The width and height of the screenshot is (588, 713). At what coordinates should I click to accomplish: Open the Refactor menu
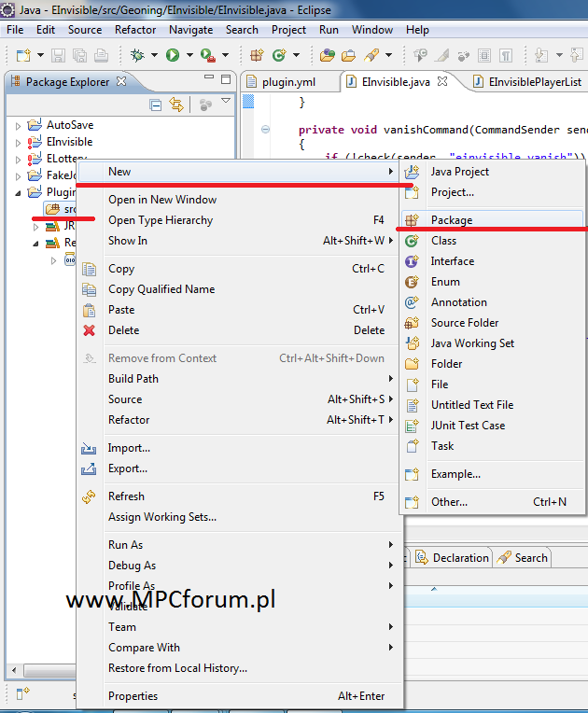point(135,30)
